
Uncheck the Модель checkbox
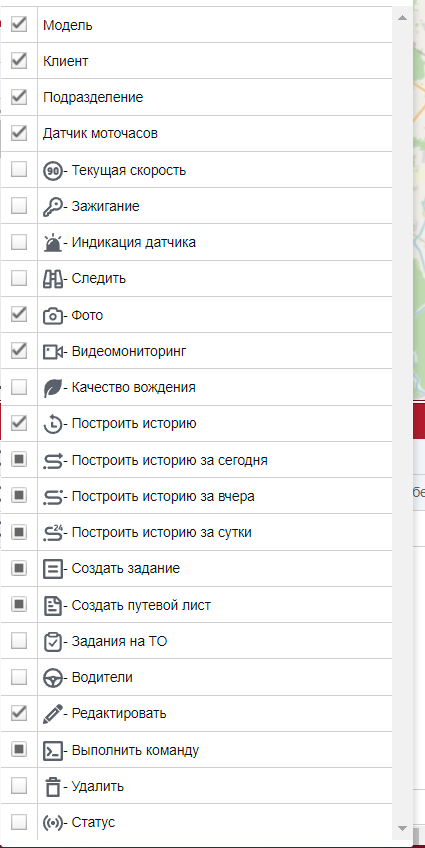[19, 24]
